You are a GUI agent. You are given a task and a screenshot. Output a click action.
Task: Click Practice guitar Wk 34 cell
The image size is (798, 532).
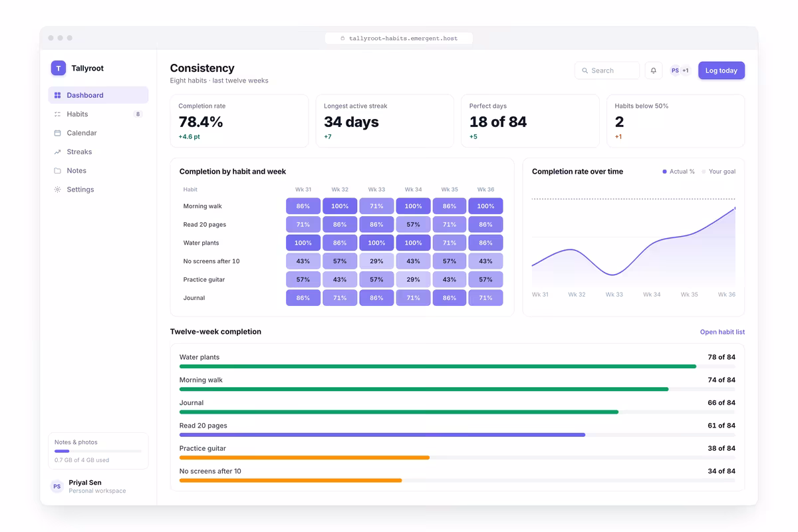(413, 279)
